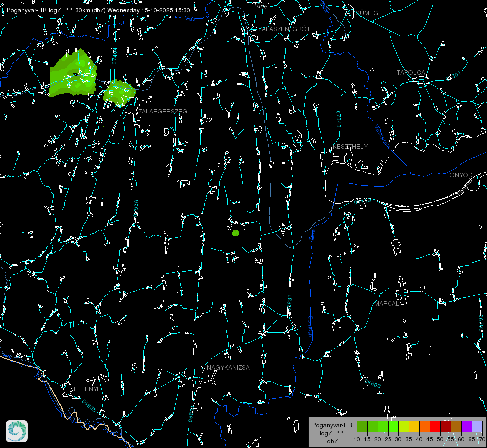Image resolution: width=487 pixels, height=448 pixels.
Task: Click the FONYÓD city label
Action: (x=459, y=175)
